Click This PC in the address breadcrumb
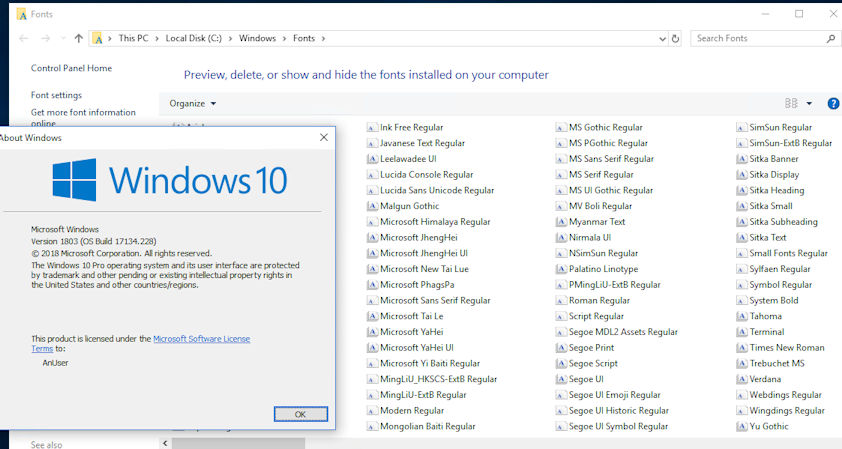 click(x=133, y=39)
